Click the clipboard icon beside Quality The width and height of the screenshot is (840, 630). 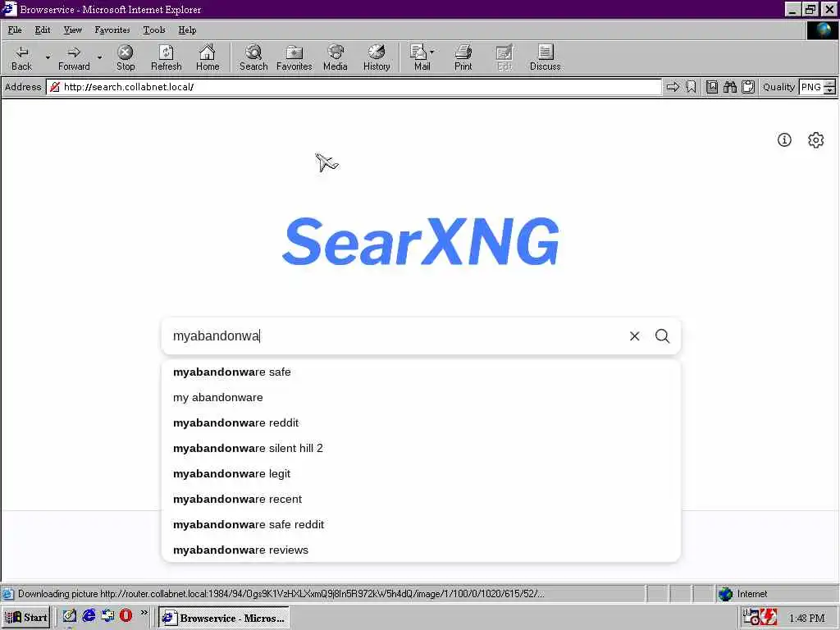pos(748,87)
